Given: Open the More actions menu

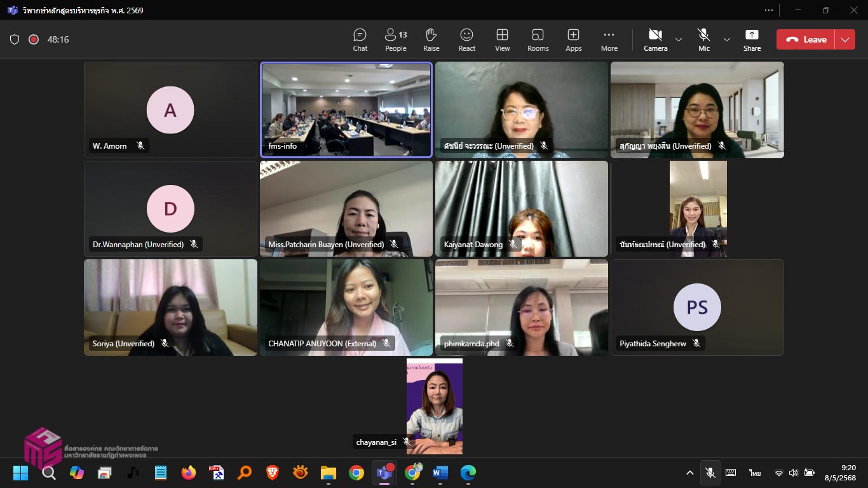Looking at the screenshot, I should pyautogui.click(x=609, y=39).
